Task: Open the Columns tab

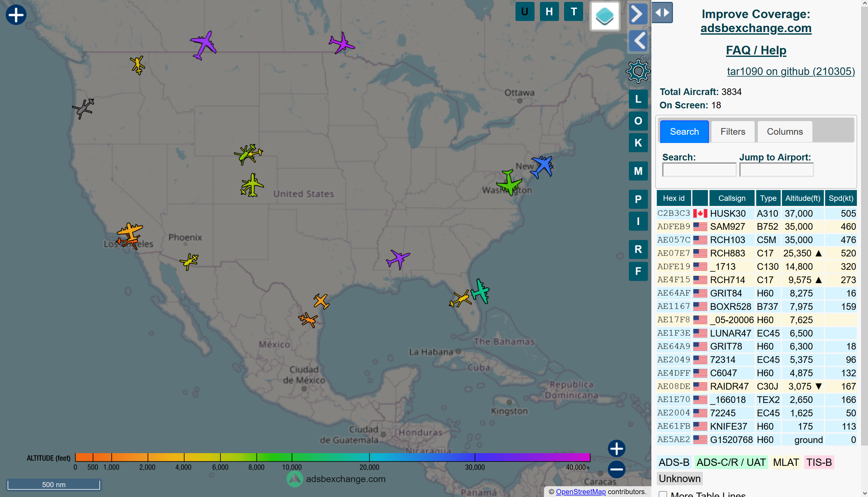Action: tap(784, 132)
